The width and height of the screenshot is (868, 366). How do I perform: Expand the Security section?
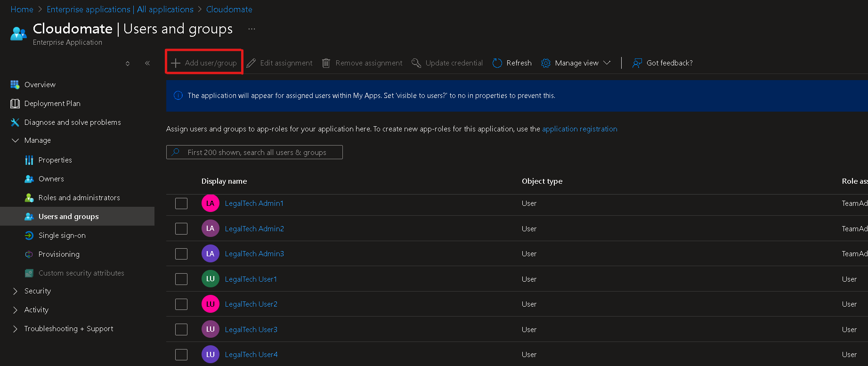15,291
